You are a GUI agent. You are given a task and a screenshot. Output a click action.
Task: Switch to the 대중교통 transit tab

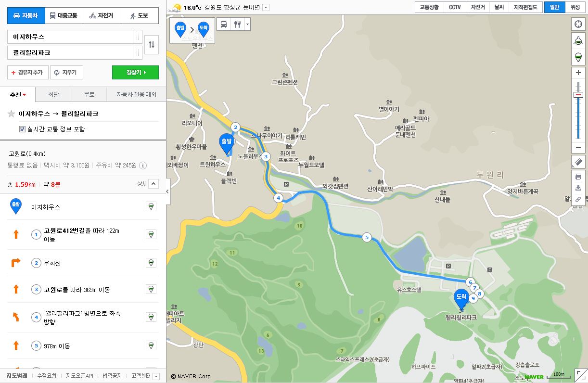pyautogui.click(x=64, y=16)
